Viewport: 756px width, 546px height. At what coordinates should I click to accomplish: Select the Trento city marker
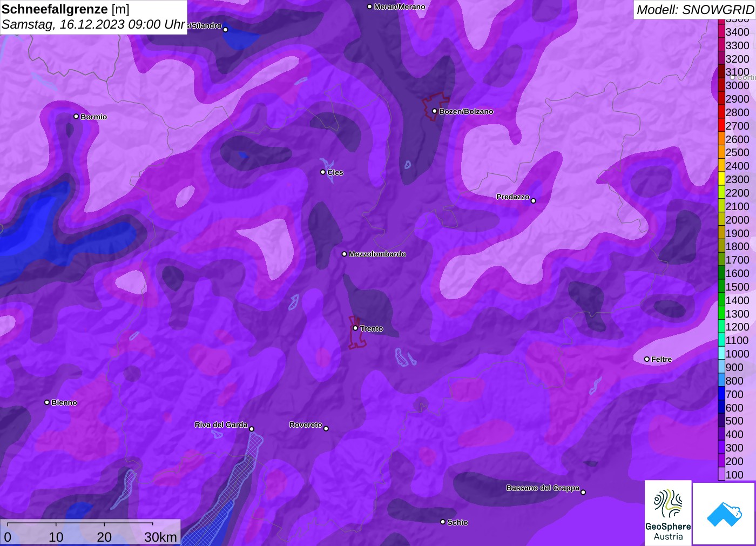[355, 328]
